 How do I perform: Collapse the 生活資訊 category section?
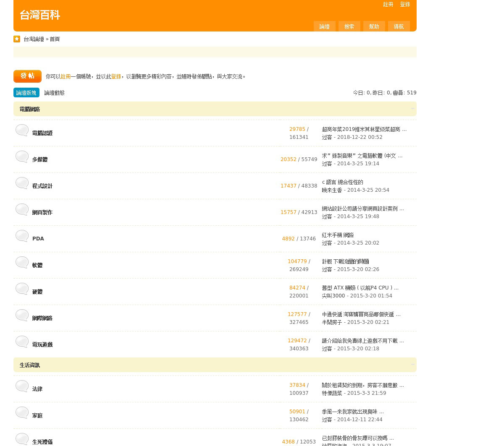[x=412, y=365]
